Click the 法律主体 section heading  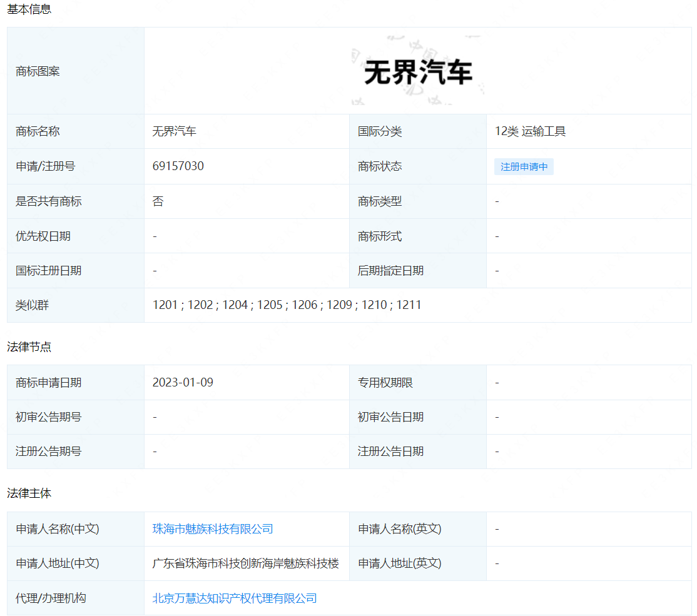[x=29, y=493]
